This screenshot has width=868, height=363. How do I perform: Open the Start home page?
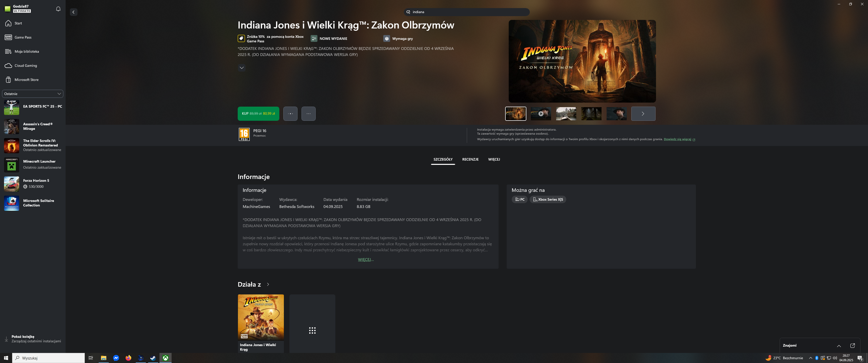(18, 23)
